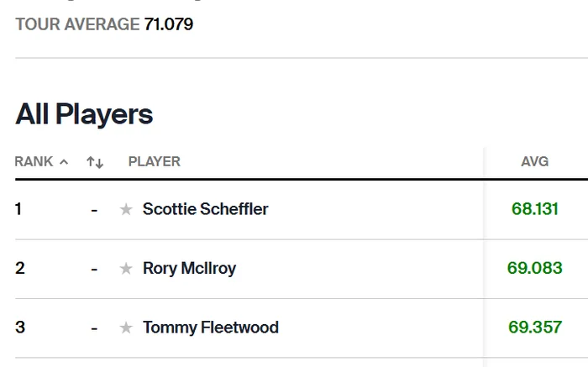Select rank number 1 cell

coord(18,209)
